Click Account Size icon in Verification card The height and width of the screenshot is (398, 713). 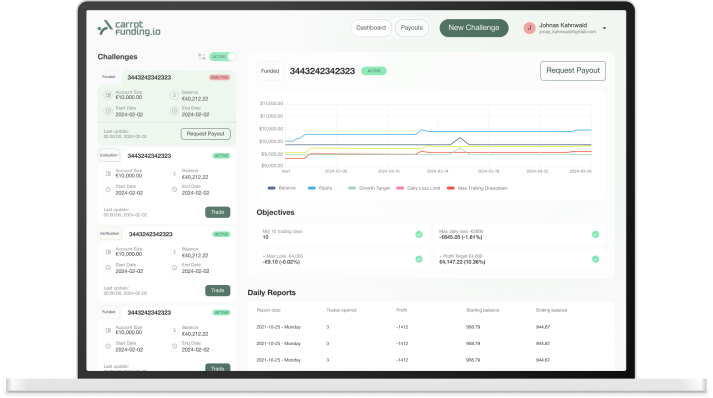pos(108,252)
